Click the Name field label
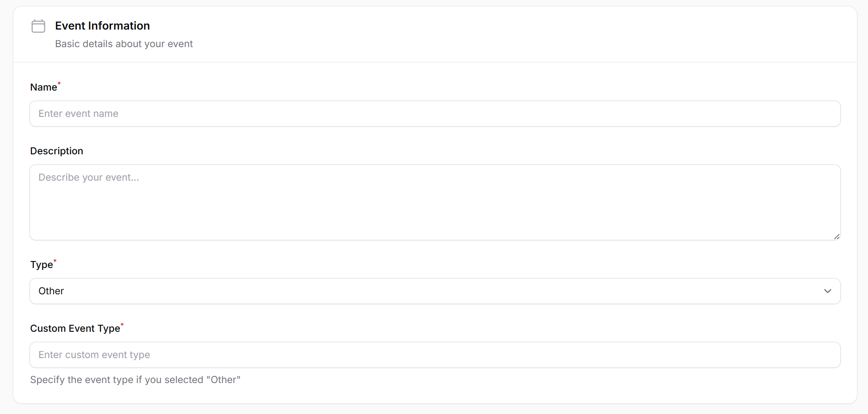This screenshot has height=414, width=868. [x=43, y=87]
